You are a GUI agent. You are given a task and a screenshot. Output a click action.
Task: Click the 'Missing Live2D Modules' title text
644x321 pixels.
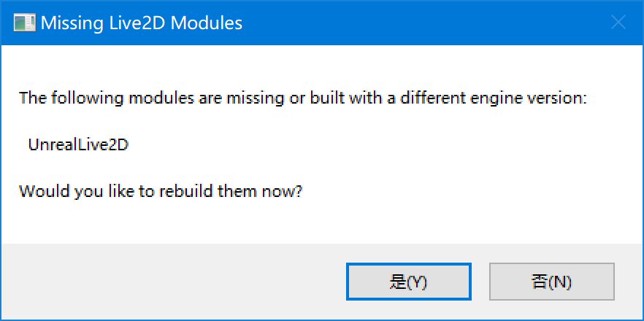click(x=142, y=23)
